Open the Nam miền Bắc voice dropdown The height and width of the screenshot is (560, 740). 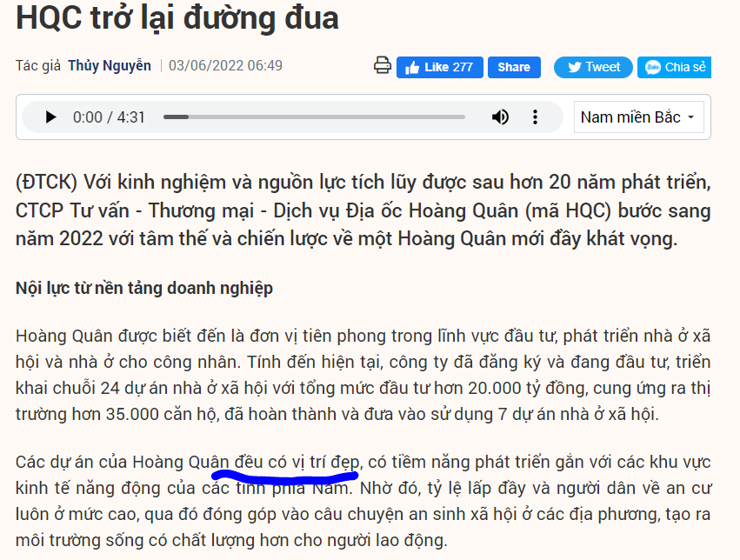pos(638,117)
